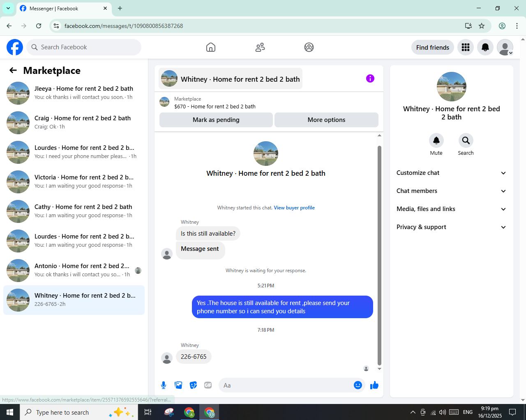The height and width of the screenshot is (420, 526).
Task: View site information icon in address bar
Action: pos(56,26)
